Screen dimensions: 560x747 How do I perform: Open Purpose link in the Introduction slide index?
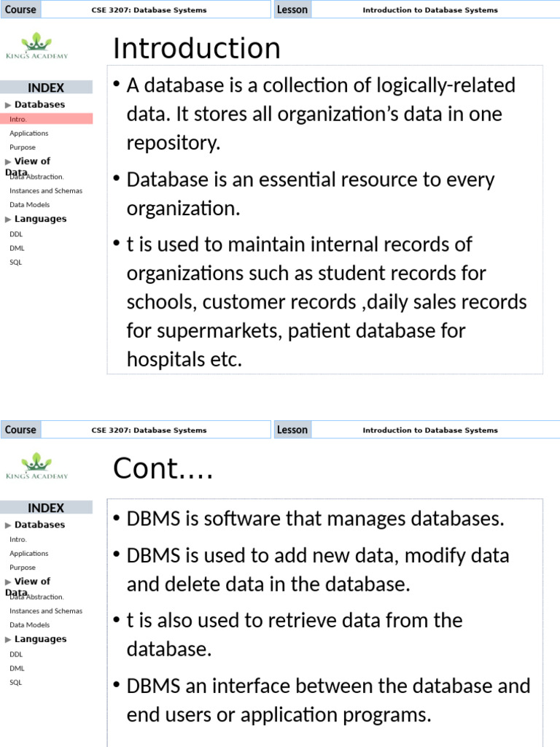coord(23,147)
